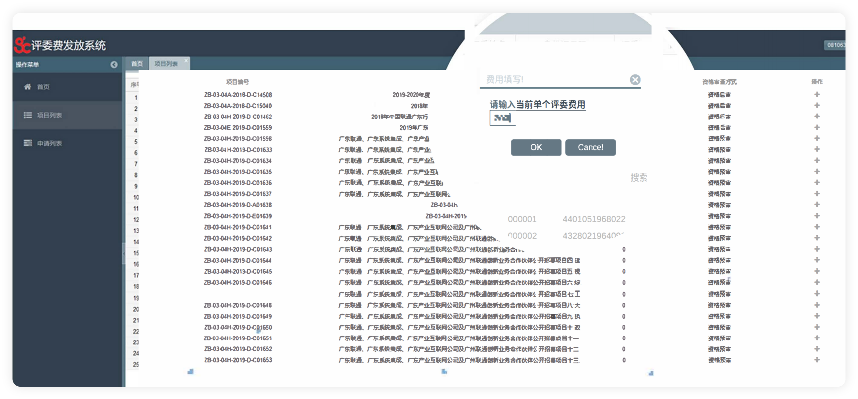858x399 pixels.
Task: Click Cancel in the fee dialog
Action: [590, 147]
